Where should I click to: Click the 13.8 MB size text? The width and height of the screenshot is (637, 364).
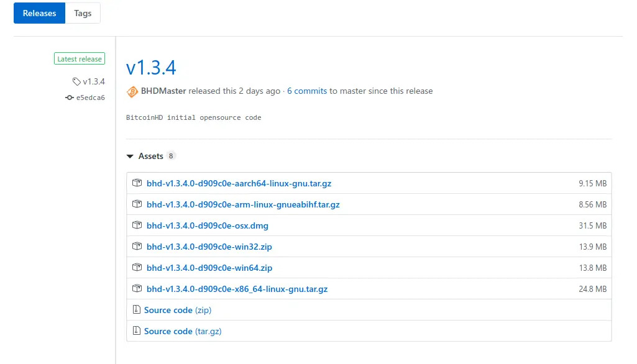tap(593, 268)
